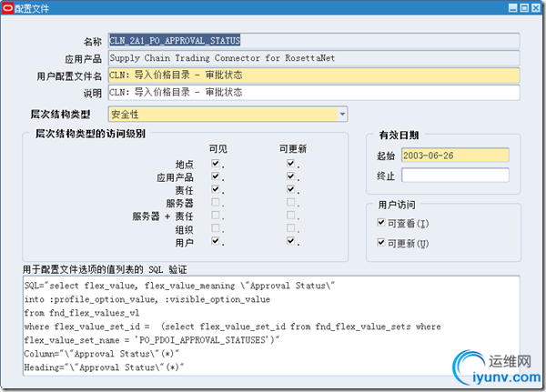546x392 pixels.
Task: Uncheck 可见 for 应用产品 row
Action: 216,176
